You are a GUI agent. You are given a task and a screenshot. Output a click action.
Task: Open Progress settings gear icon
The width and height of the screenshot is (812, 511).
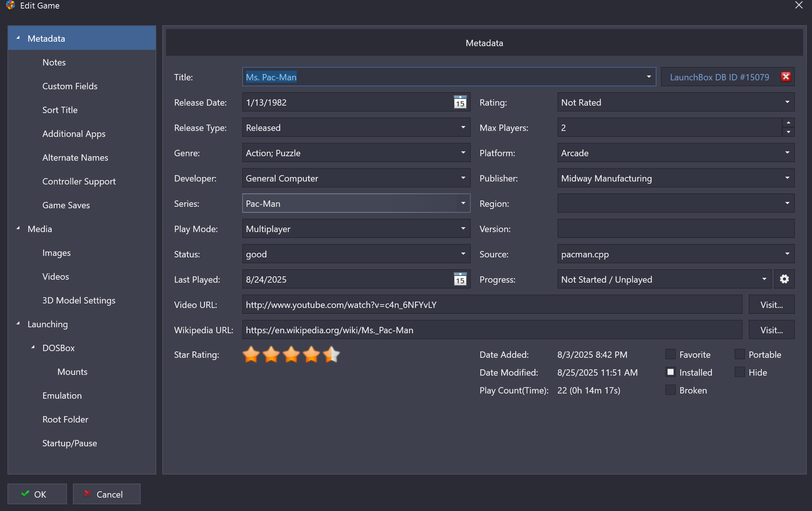click(x=784, y=279)
